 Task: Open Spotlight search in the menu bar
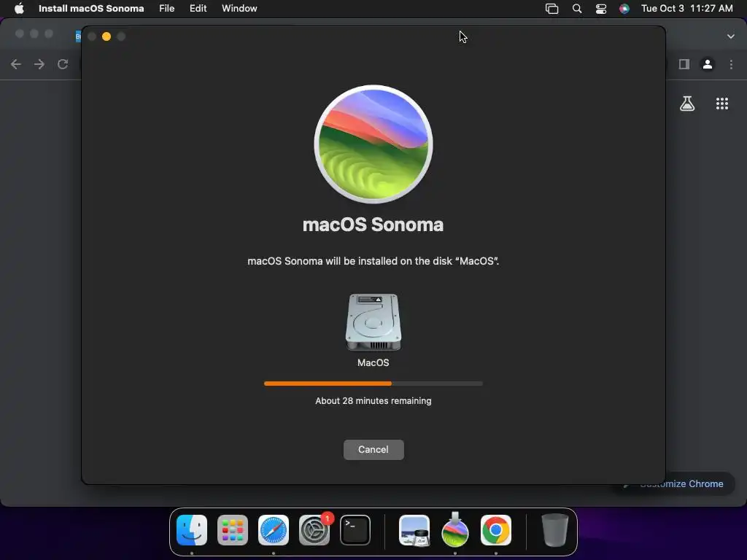coord(577,9)
